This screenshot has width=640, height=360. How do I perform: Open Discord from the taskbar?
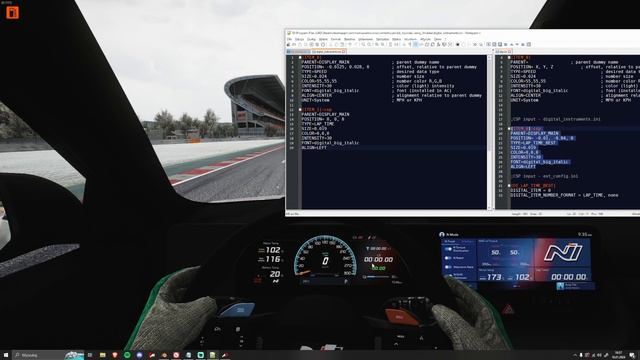[x=139, y=355]
